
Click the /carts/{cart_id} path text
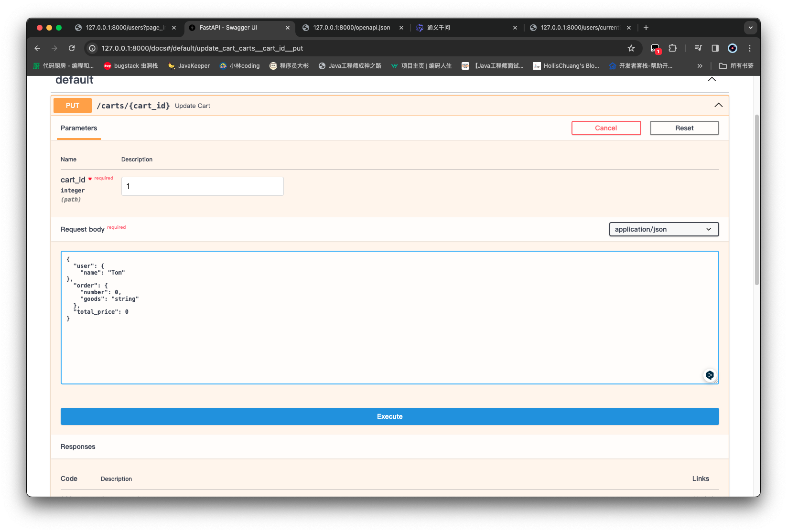(133, 106)
